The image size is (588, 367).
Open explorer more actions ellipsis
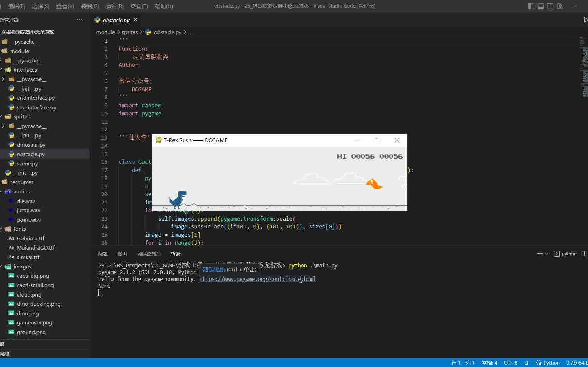coord(79,20)
